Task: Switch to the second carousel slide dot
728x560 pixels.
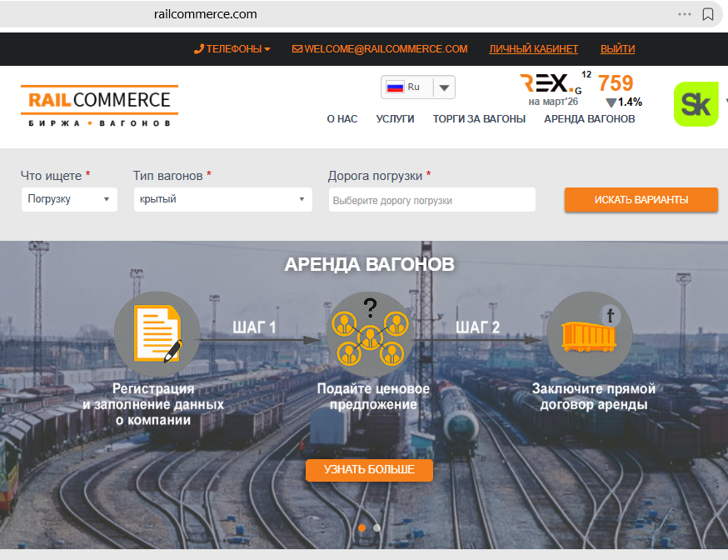Action: point(376,527)
